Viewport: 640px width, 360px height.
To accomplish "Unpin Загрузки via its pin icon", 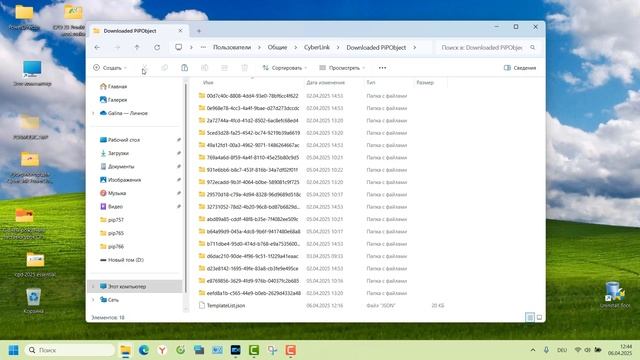I will click(x=179, y=153).
